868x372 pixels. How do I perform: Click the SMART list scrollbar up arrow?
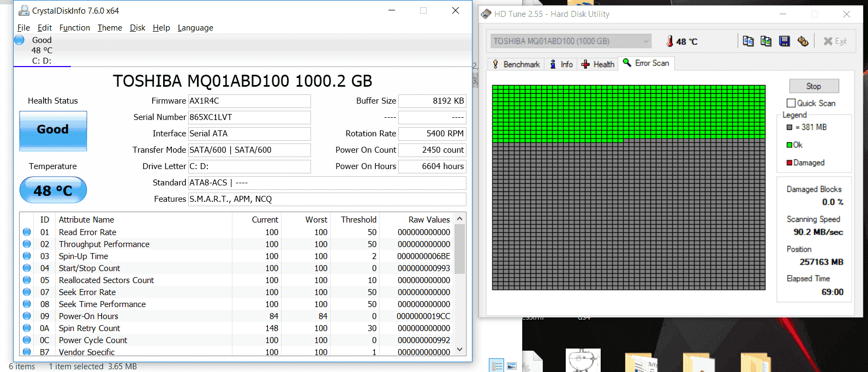tap(459, 219)
